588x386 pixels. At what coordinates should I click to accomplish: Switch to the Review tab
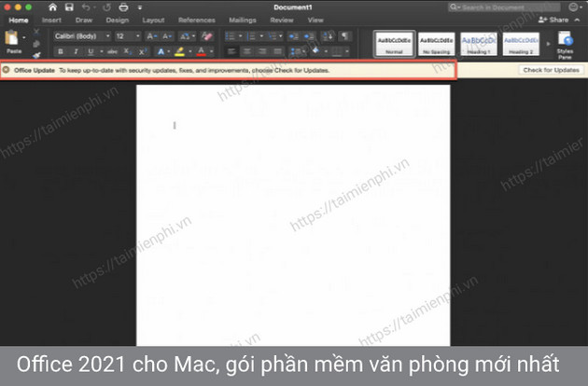click(282, 21)
